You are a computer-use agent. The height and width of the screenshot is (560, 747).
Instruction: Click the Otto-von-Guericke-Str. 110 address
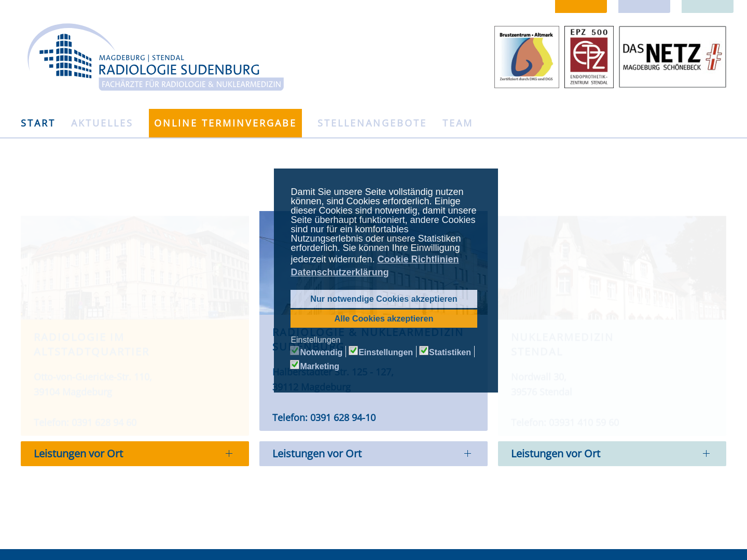coord(93,377)
